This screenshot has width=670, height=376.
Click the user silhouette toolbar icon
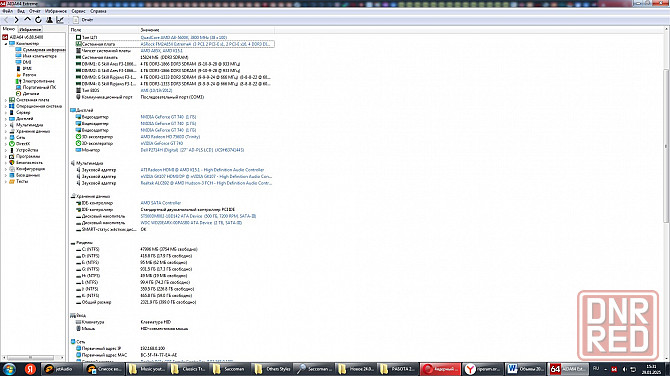(x=49, y=20)
